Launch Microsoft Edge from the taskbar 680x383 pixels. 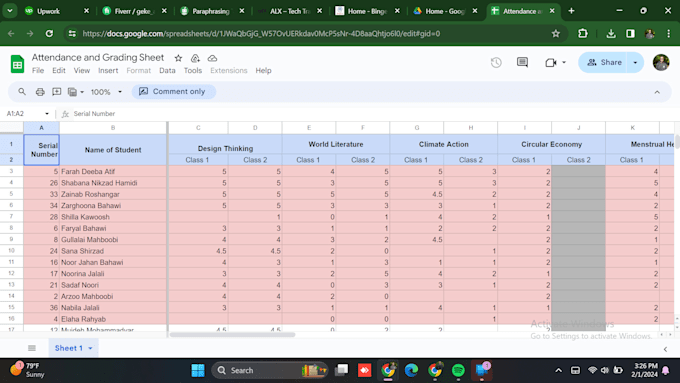click(411, 370)
